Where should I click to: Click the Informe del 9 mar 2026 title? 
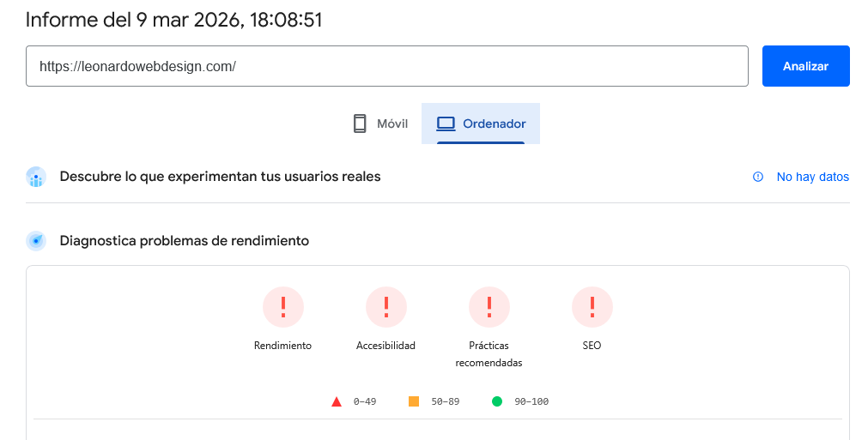coord(174,20)
